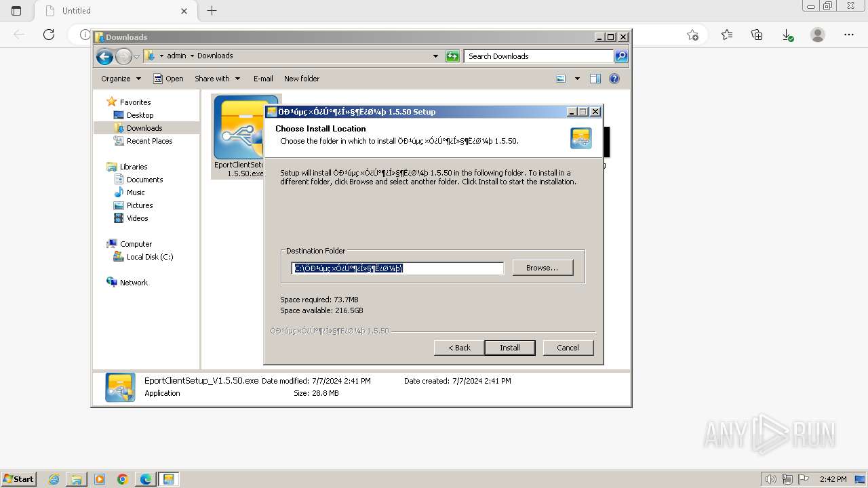Toggle the preview pane icon
The width and height of the screenshot is (868, 488).
(595, 79)
